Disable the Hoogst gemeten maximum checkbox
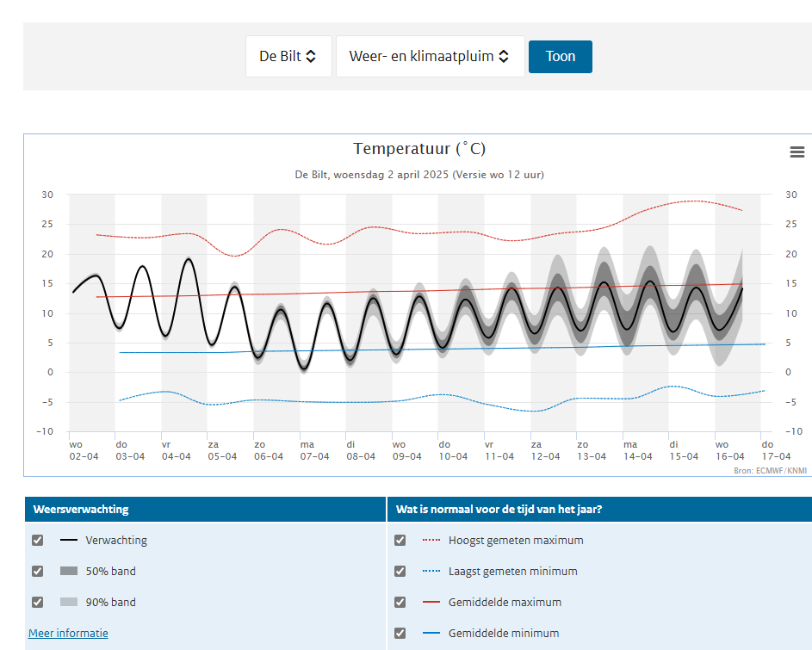Screen dimensions: 812x650 click(400, 540)
